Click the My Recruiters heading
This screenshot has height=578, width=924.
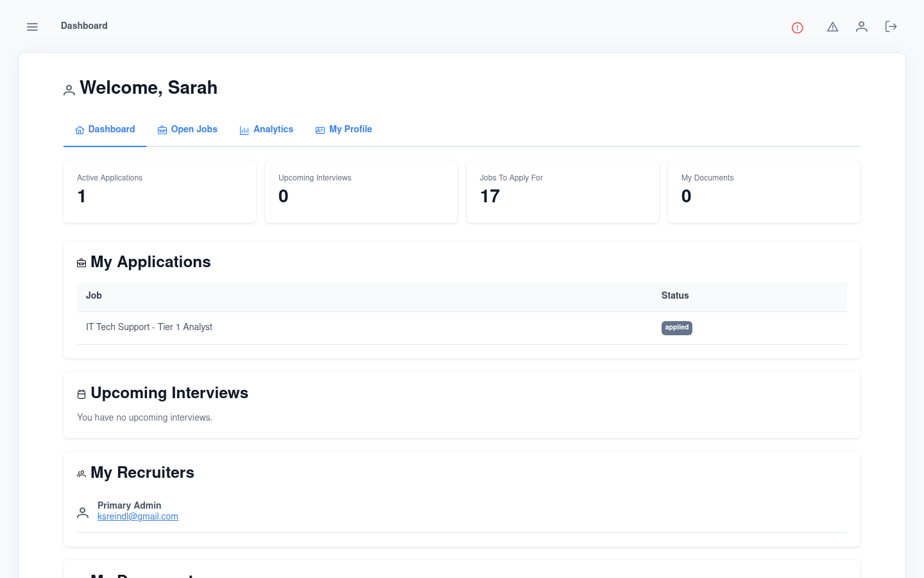coord(142,473)
